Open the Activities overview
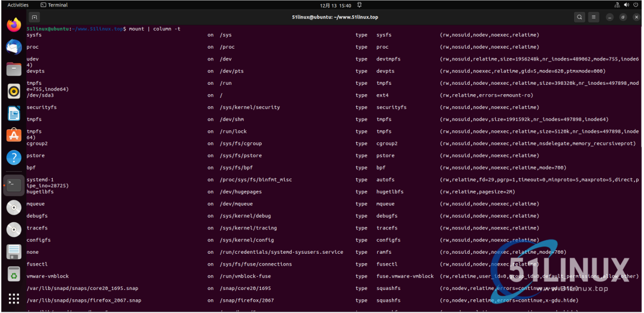This screenshot has width=644, height=313. 18,5
